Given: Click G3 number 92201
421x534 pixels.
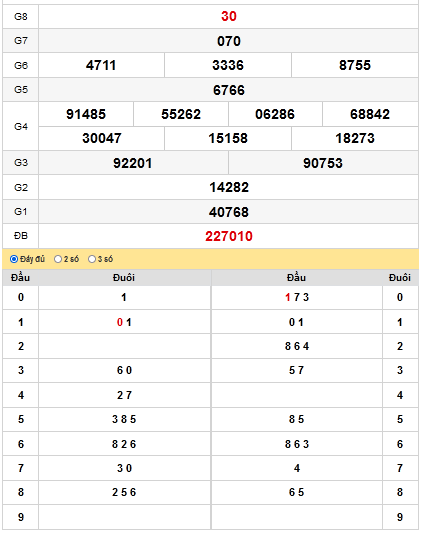Looking at the screenshot, I should pos(132,163).
